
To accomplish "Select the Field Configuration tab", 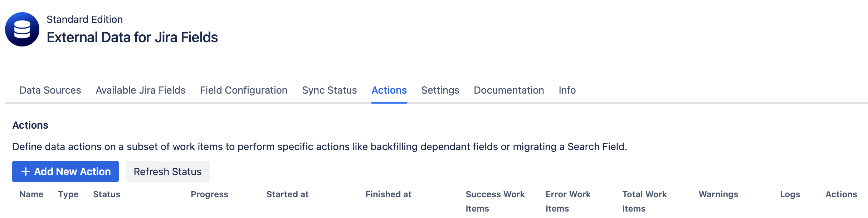I will pos(244,90).
